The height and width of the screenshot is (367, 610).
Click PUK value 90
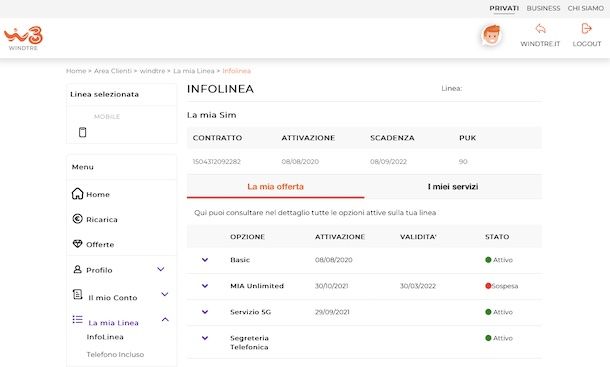[463, 162]
